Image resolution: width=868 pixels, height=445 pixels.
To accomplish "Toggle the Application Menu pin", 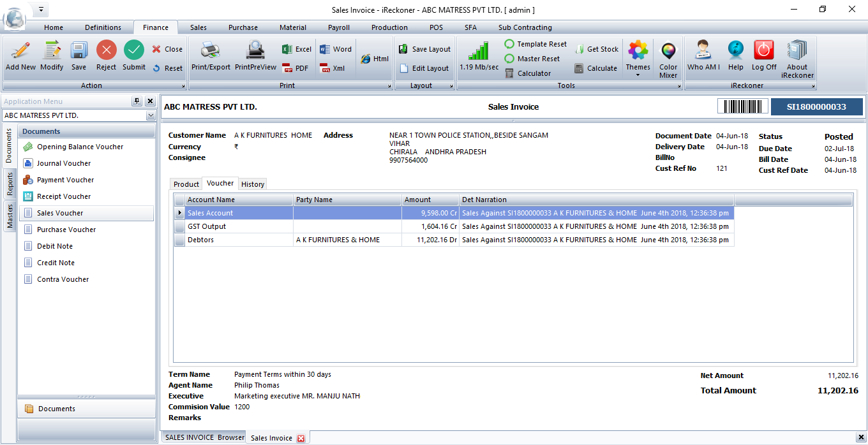I will (137, 101).
